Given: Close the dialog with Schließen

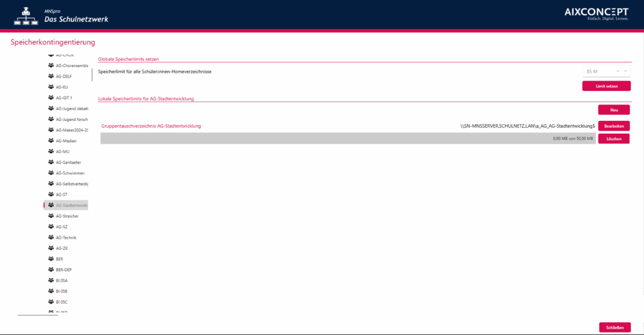Looking at the screenshot, I should [615, 328].
